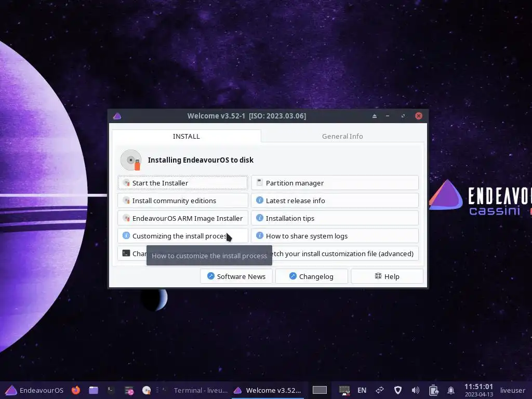Click the installer icon on Install community editions
532x399 pixels.
coord(126,201)
